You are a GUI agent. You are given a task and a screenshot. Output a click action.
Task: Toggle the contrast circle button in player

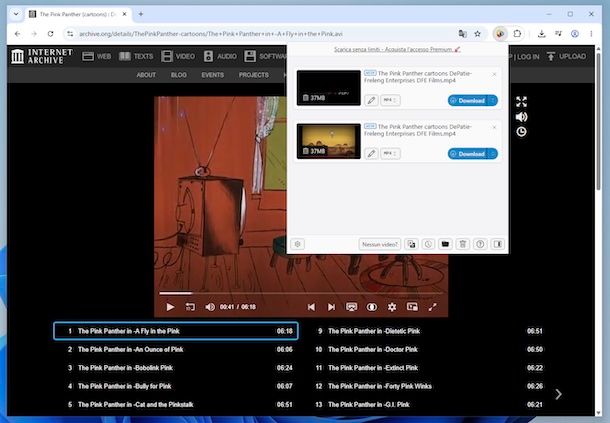(372, 307)
